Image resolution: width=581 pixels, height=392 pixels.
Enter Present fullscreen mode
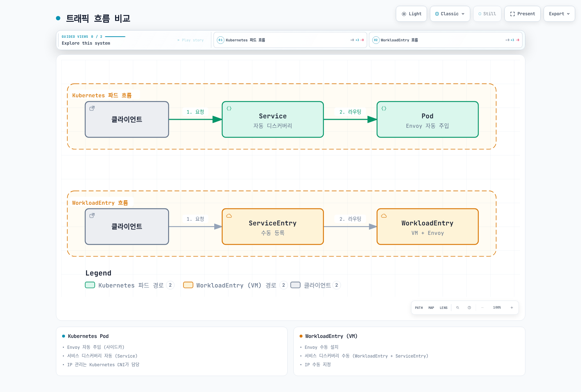click(523, 14)
